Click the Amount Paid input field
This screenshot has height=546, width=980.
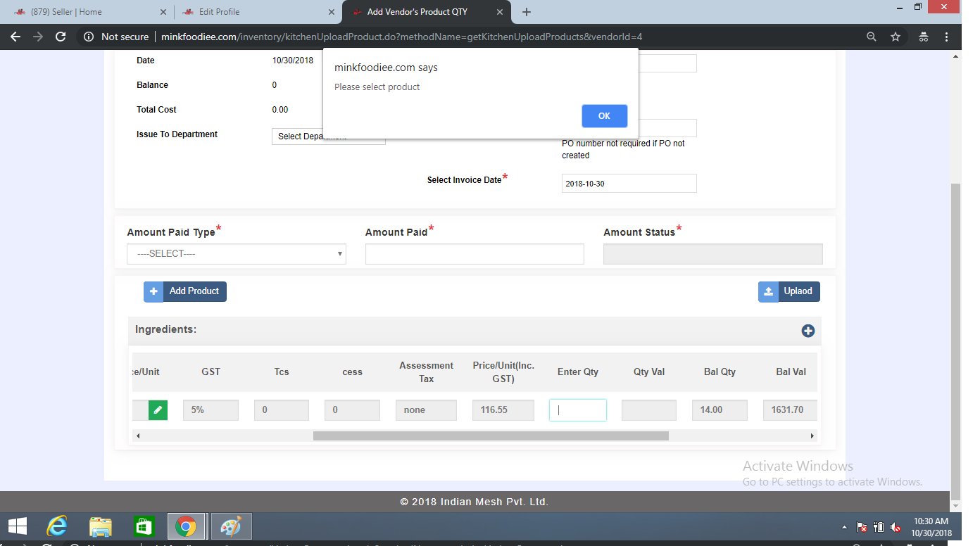pyautogui.click(x=475, y=254)
